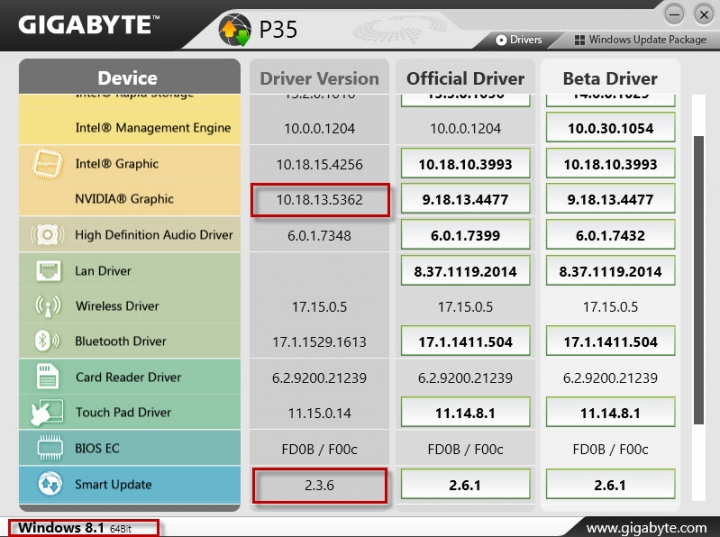Install official Bluetooth driver 17.1.1411.504
720x537 pixels.
[x=465, y=341]
